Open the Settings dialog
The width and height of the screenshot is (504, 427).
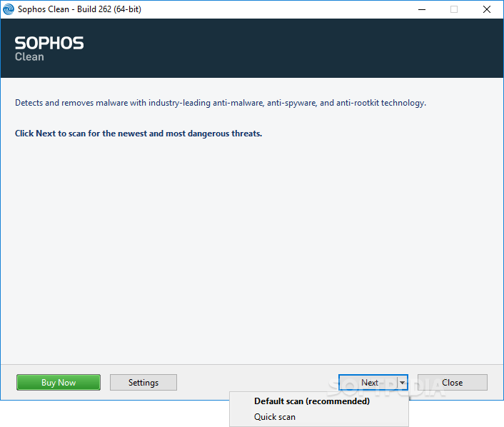(x=143, y=382)
